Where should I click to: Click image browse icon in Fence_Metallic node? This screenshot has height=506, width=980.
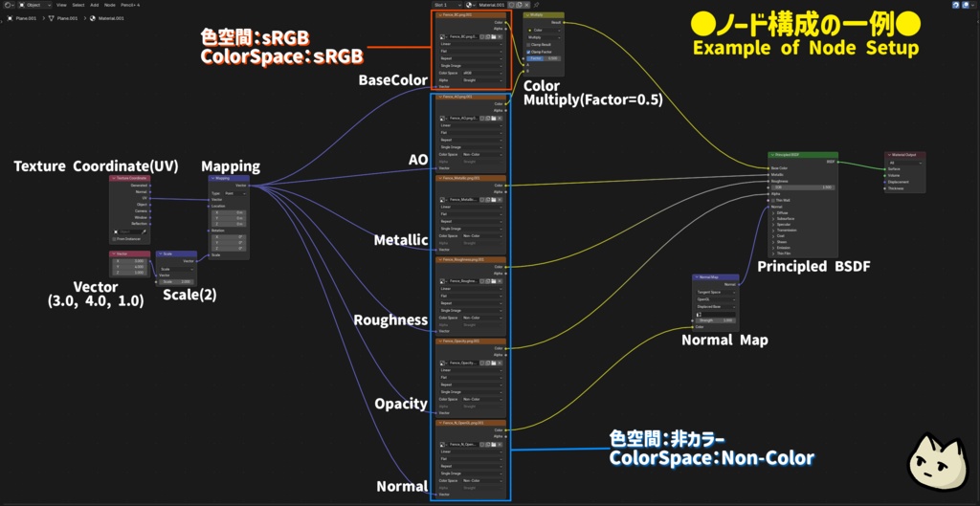coord(443,199)
